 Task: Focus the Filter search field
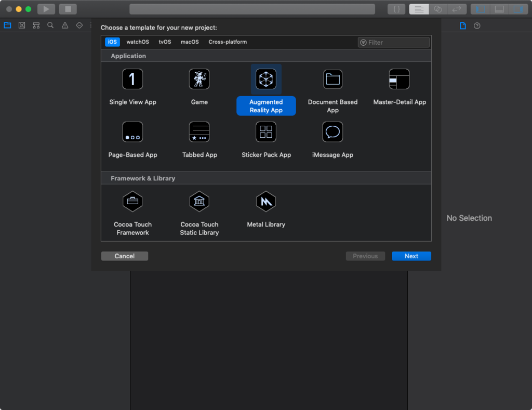pos(394,43)
